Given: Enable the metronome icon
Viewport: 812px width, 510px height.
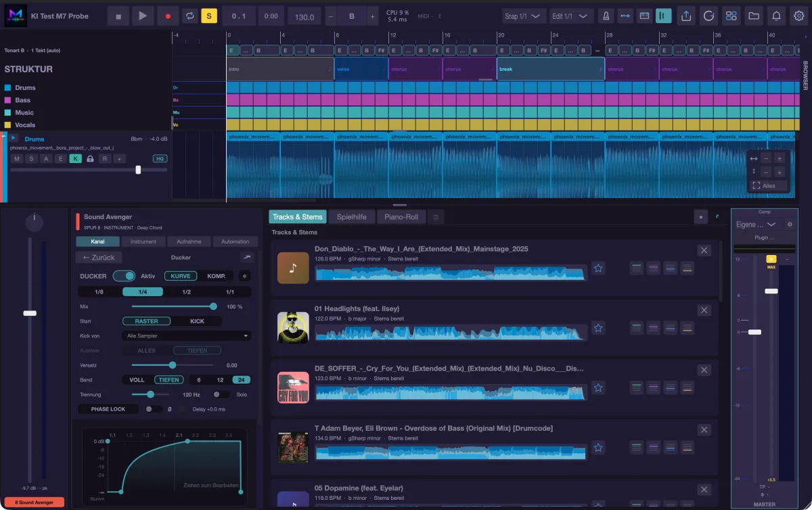Looking at the screenshot, I should coord(606,16).
